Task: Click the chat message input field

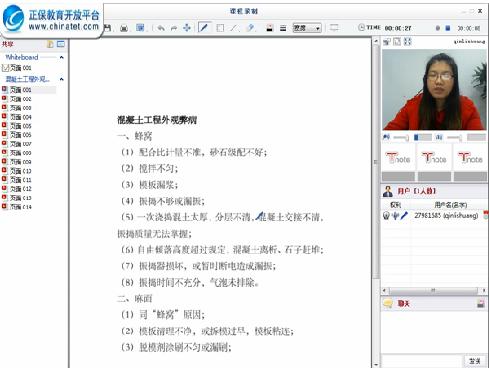Action: (422, 361)
